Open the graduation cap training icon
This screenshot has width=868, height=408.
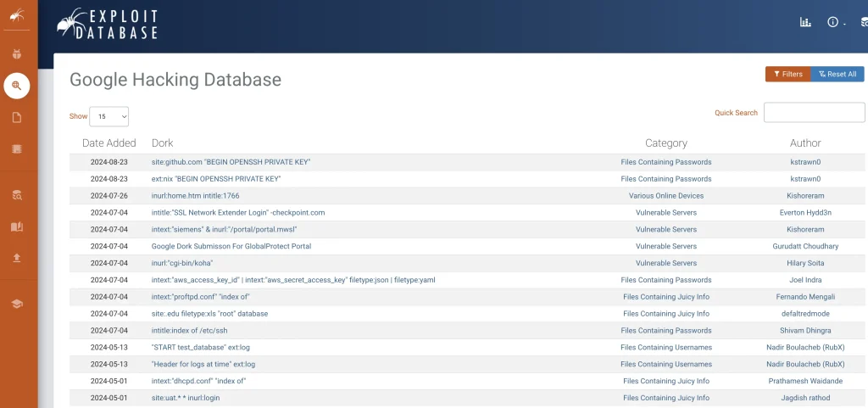(x=16, y=304)
